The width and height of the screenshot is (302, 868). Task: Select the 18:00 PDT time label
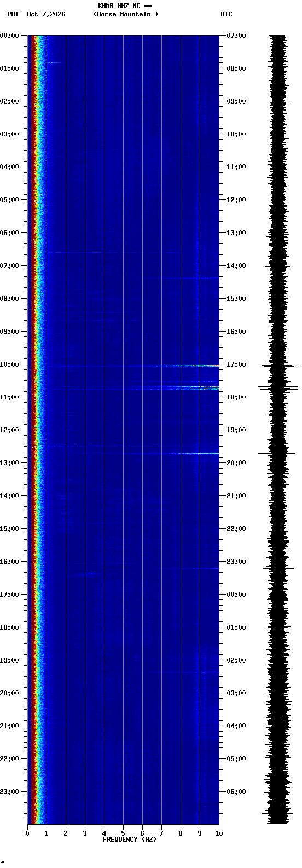pyautogui.click(x=9, y=627)
